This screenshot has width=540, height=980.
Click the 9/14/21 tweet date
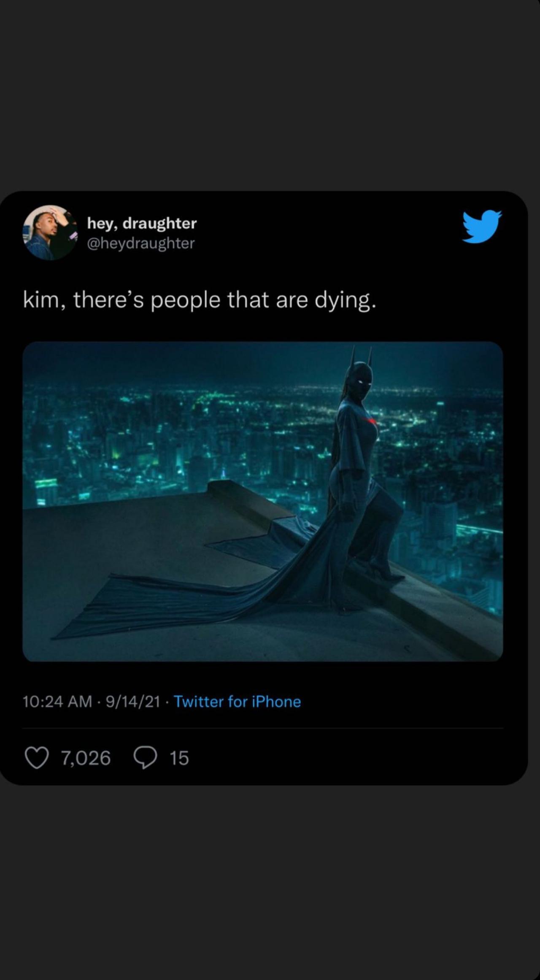point(133,702)
